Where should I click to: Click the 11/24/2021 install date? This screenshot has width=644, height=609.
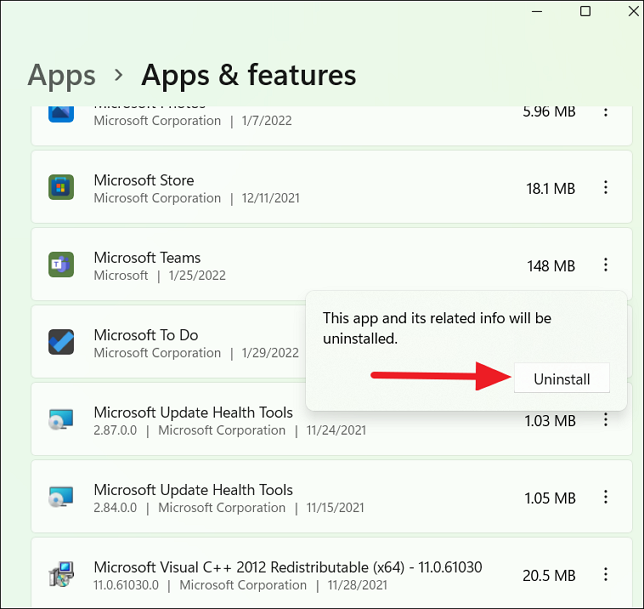(x=336, y=430)
